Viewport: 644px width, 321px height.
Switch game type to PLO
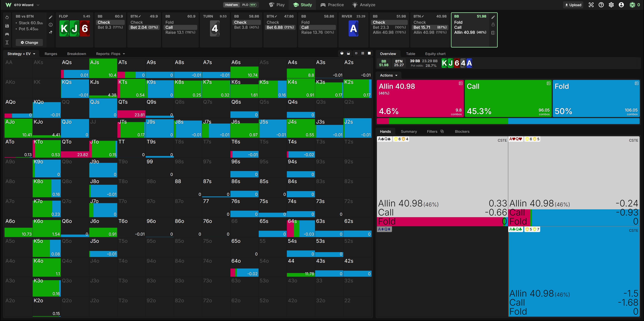coord(249,5)
